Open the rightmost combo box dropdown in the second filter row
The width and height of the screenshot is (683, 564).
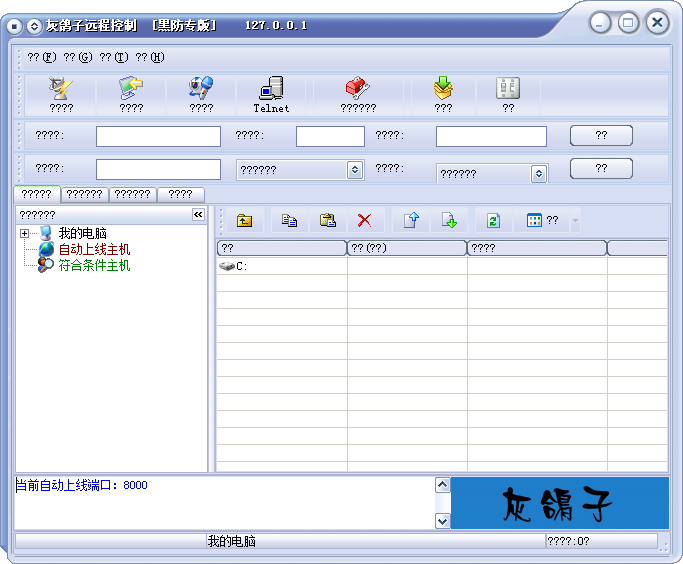pyautogui.click(x=539, y=174)
